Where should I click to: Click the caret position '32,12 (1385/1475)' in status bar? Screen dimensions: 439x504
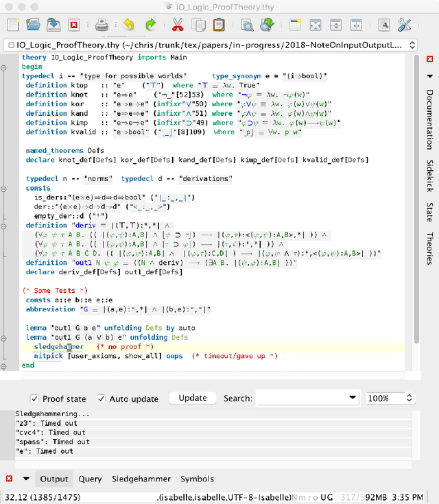[x=43, y=497]
